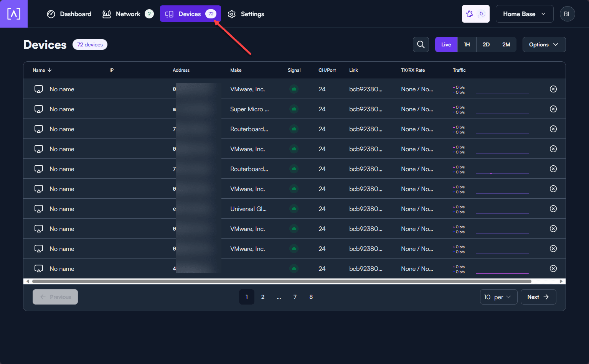Screen dimensions: 589x364
Task: Open the Devices tab in the navigation
Action: pyautogui.click(x=190, y=14)
